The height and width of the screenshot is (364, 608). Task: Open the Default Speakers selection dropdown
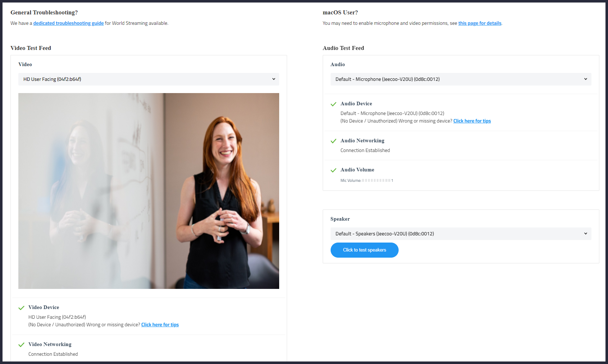pos(460,234)
